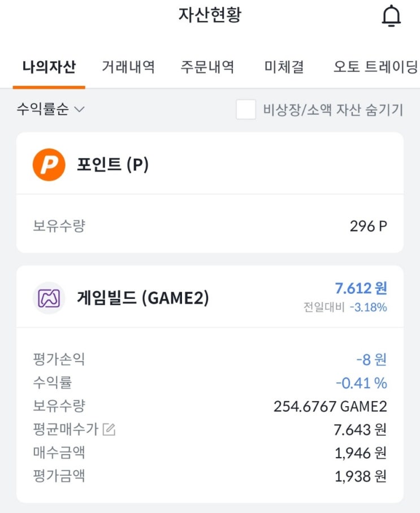The height and width of the screenshot is (513, 420).
Task: Open notifications bell icon
Action: point(391,16)
